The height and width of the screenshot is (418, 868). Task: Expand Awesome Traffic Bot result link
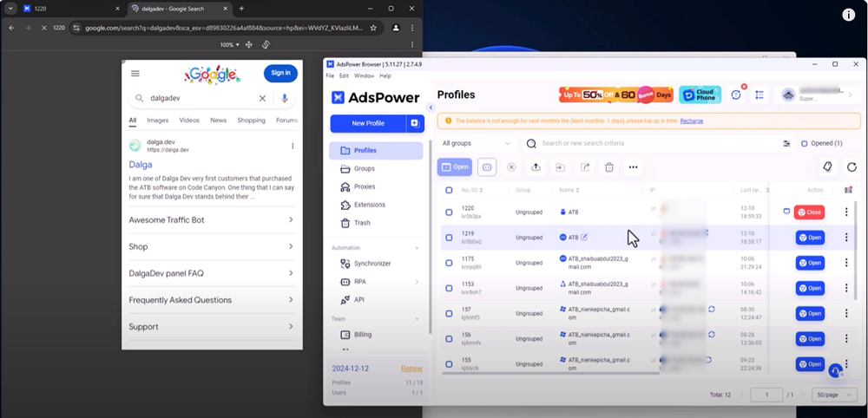211,220
